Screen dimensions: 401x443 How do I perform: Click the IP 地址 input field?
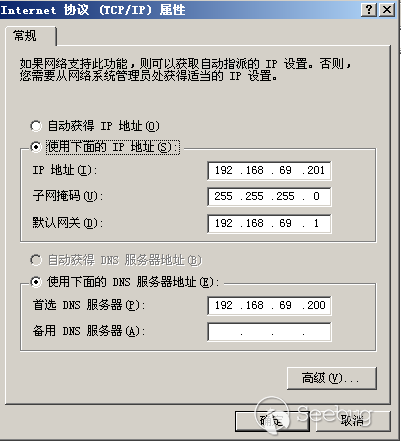269,171
